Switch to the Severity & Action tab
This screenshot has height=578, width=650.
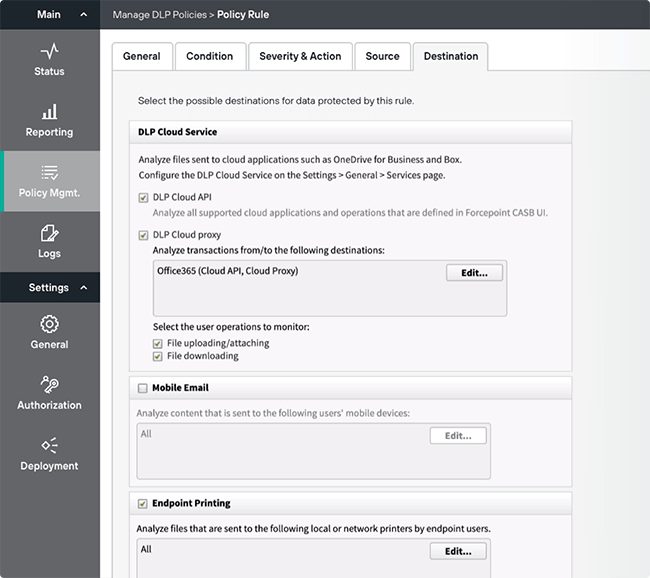tap(300, 57)
